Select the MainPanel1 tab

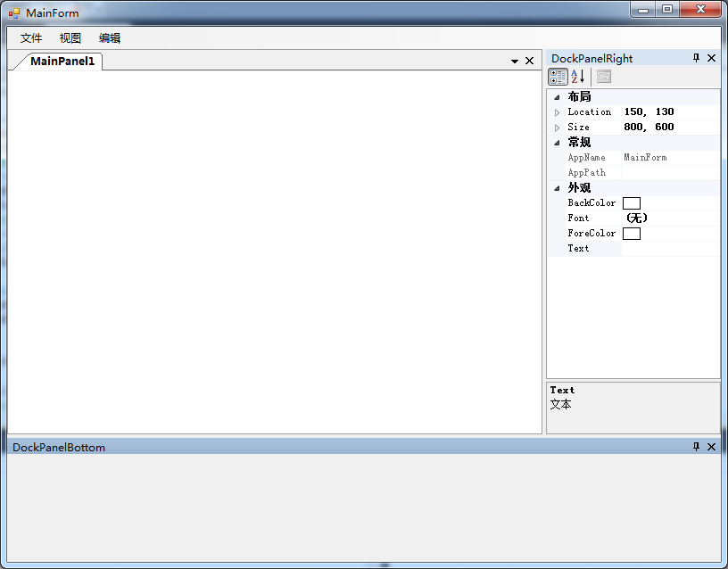click(62, 61)
